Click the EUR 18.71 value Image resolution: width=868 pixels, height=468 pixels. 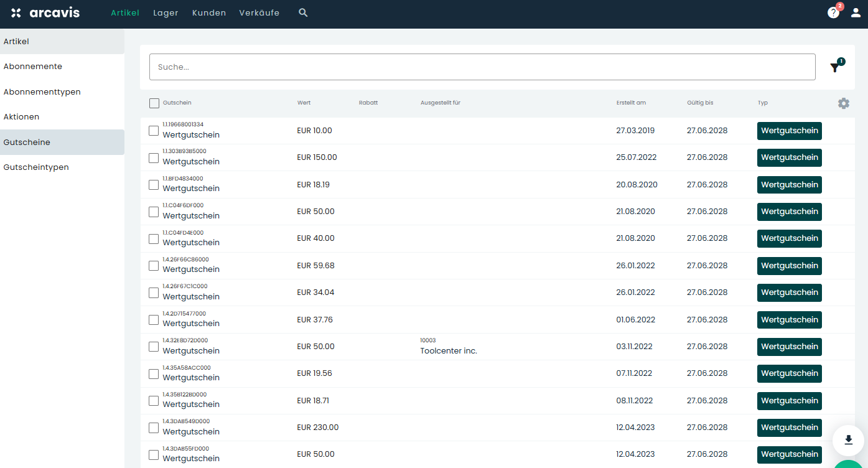point(313,401)
